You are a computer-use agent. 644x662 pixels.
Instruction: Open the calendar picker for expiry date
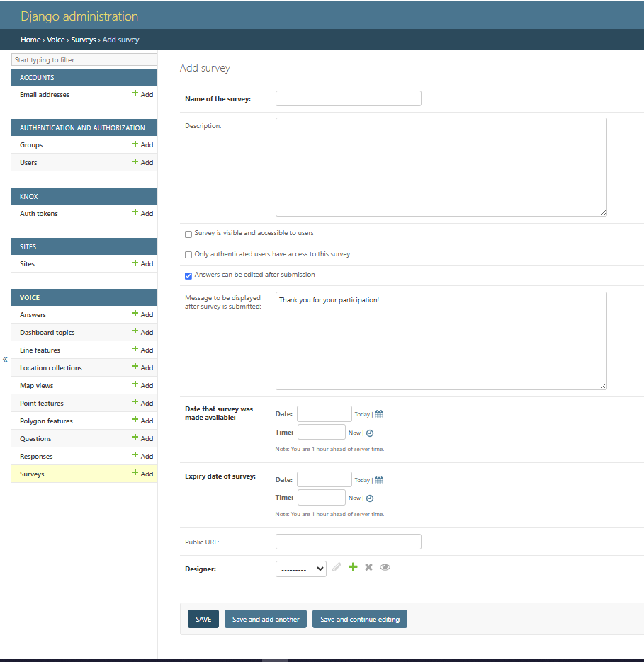coord(379,480)
